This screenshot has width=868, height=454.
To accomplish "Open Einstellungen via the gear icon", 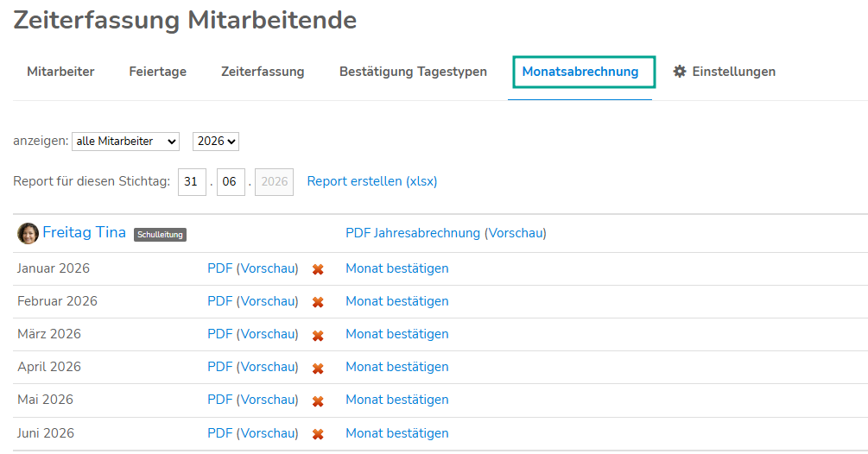I will [x=679, y=72].
